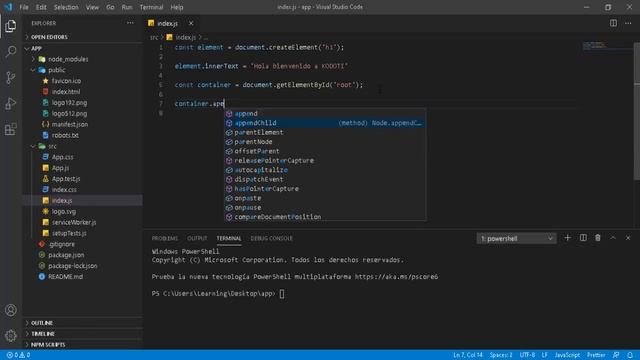Change encoding via UTF-8 status entry
Viewport: 640px width, 360px height.
point(527,355)
